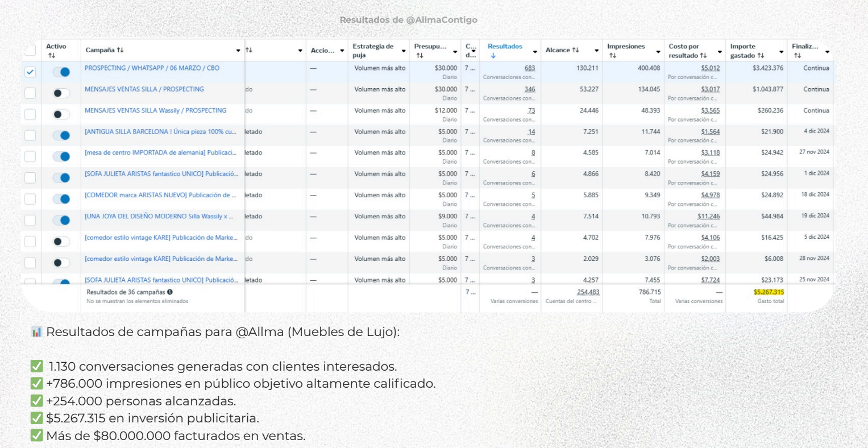Sort by Alcance using its arrows icon
This screenshot has width=868, height=448.
576,51
